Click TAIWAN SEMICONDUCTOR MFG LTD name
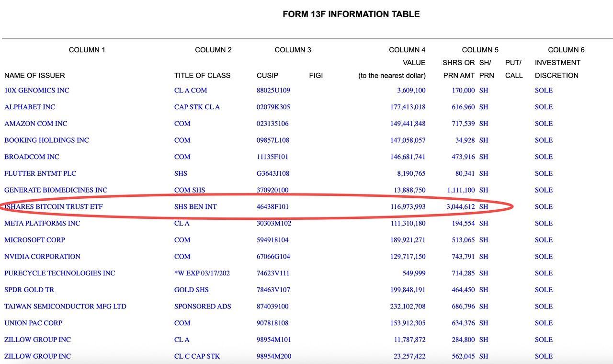Screen dimensions: 613x364 [65, 306]
